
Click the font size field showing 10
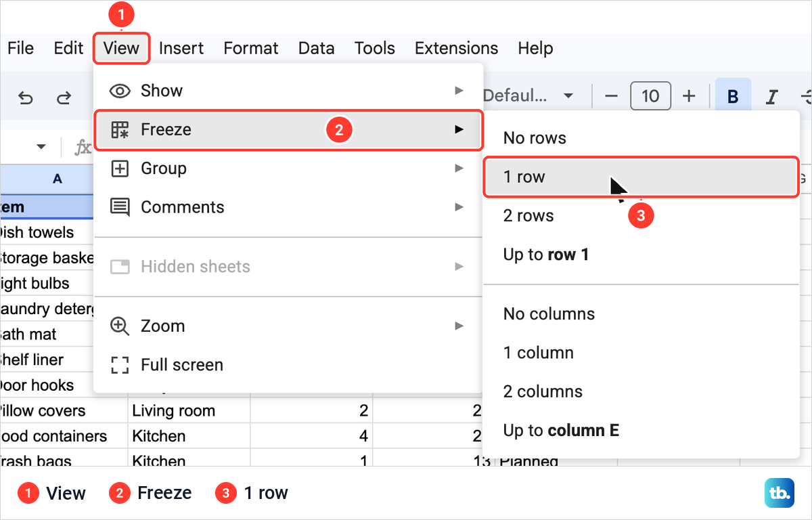click(650, 96)
